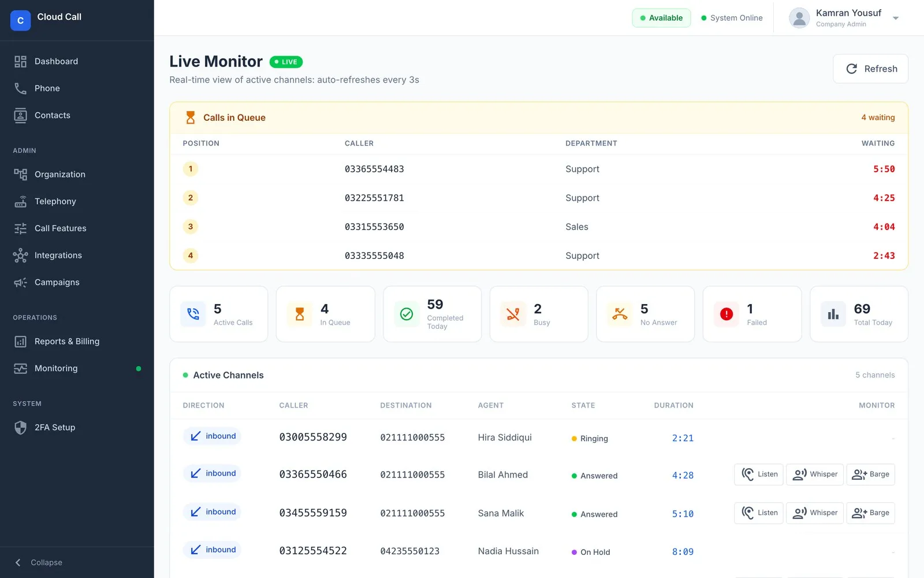Listen to Bilal Ahmed's call
The height and width of the screenshot is (578, 924).
(759, 475)
